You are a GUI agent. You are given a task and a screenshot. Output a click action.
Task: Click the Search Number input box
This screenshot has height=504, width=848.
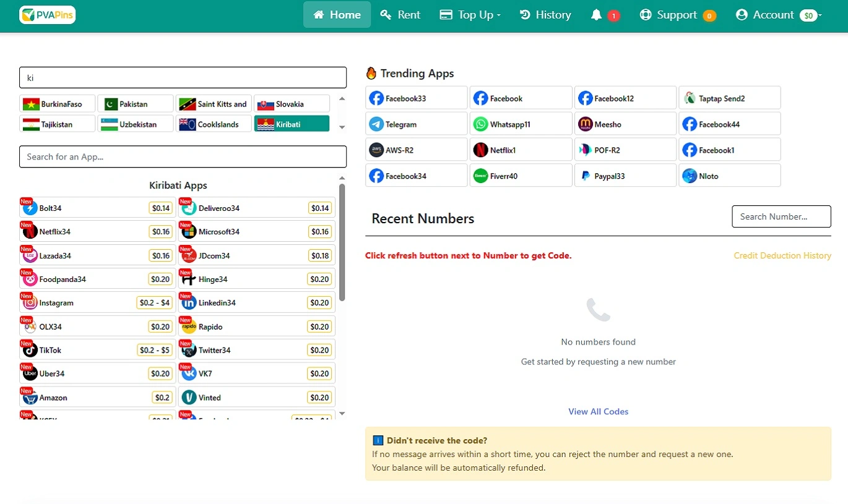[782, 216]
